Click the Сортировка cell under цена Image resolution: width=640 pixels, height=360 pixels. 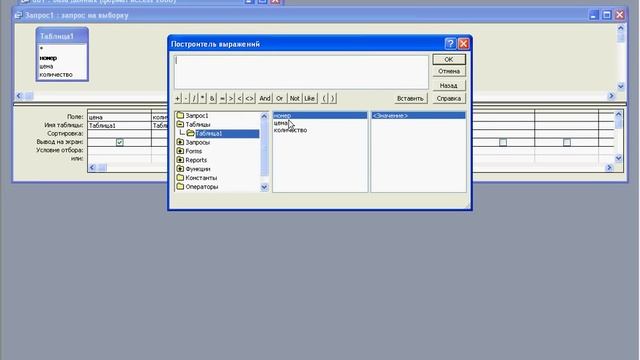point(119,134)
